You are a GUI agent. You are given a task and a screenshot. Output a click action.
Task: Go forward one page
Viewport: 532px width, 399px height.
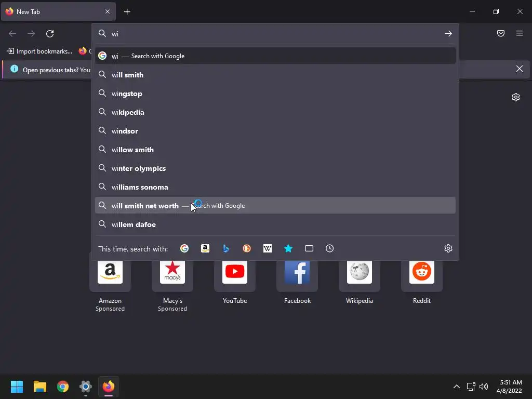(x=31, y=34)
